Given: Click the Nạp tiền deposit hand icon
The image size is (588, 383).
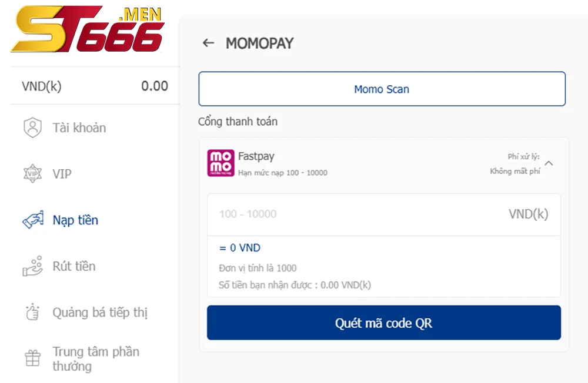Looking at the screenshot, I should click(33, 220).
